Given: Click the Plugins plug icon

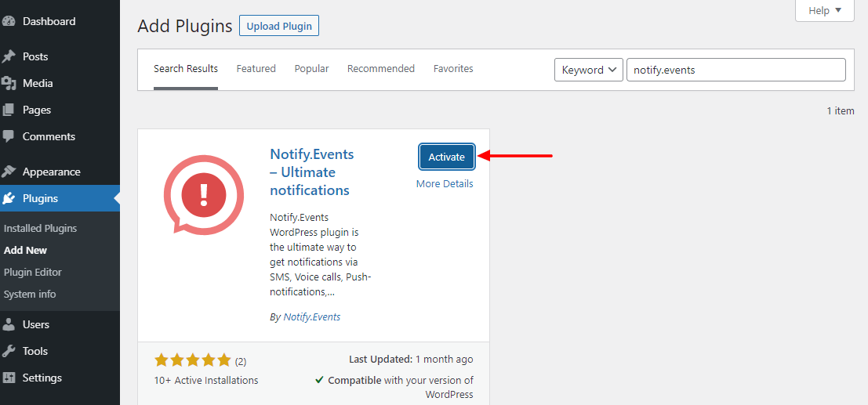Looking at the screenshot, I should 9,199.
